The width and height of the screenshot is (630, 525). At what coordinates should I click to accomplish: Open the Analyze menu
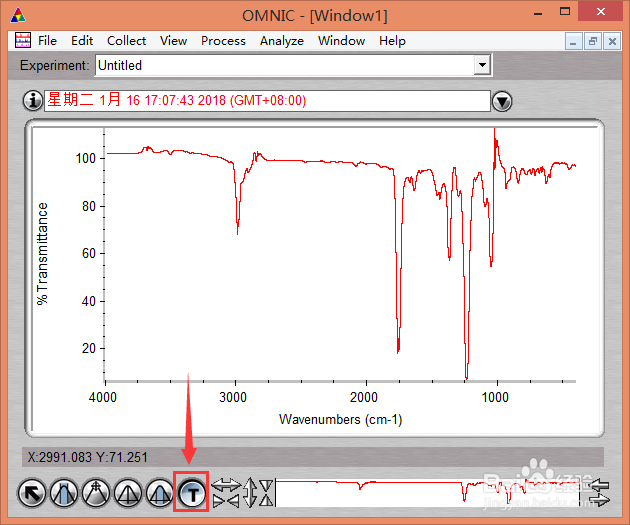282,41
